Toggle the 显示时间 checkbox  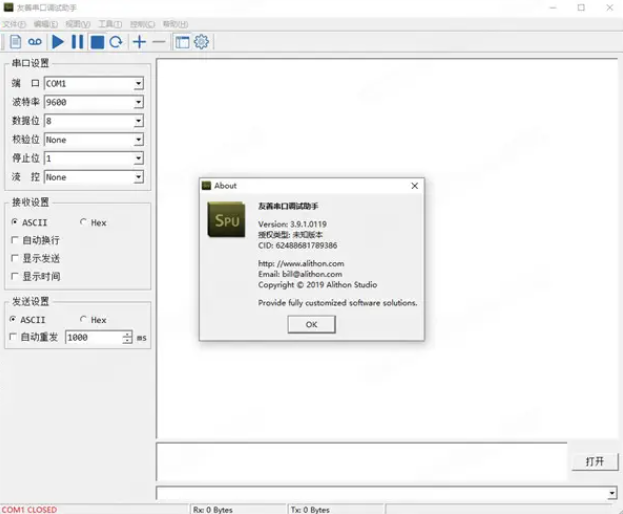(x=14, y=276)
